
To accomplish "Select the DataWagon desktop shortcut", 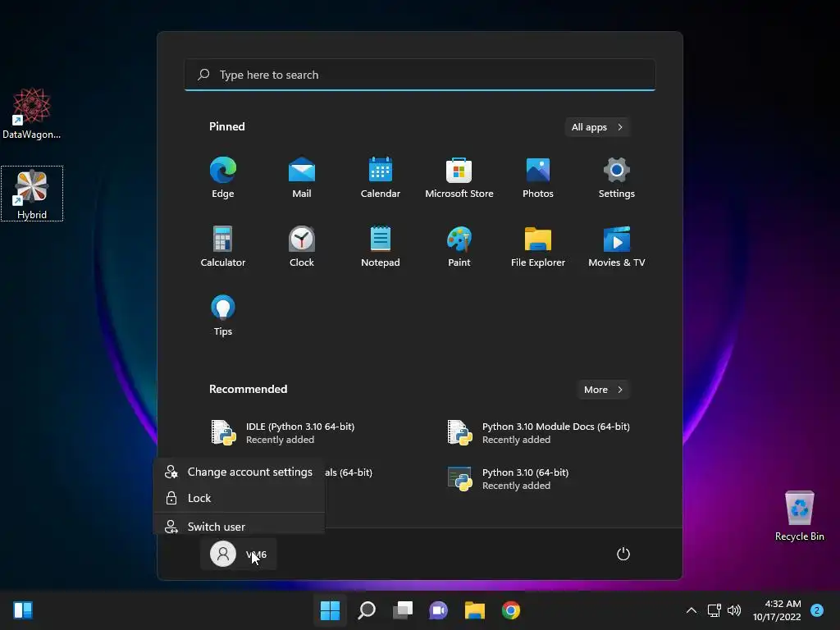I will (32, 113).
